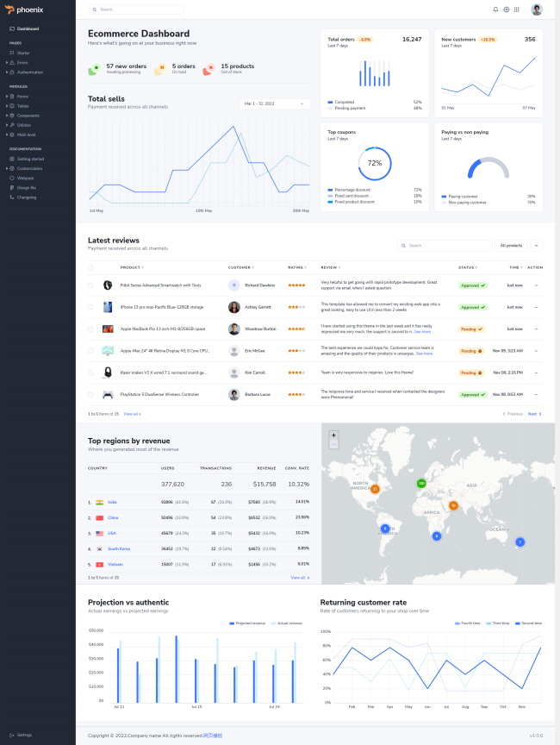Click the green 57 new orders icon
Image resolution: width=560 pixels, height=745 pixels.
point(94,69)
